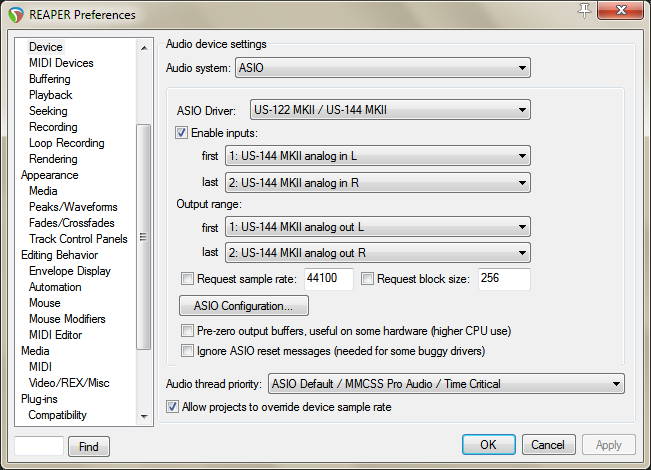The height and width of the screenshot is (470, 651).
Task: Click the Apply button
Action: click(609, 445)
